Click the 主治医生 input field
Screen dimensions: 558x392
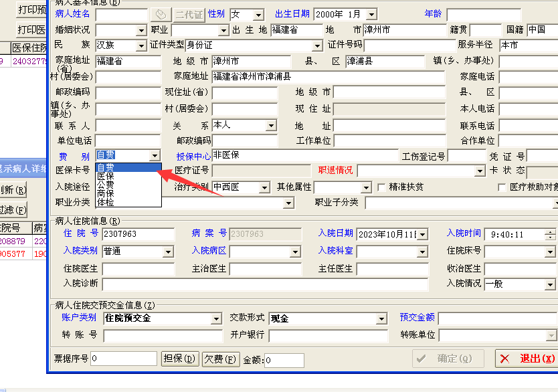pos(266,269)
